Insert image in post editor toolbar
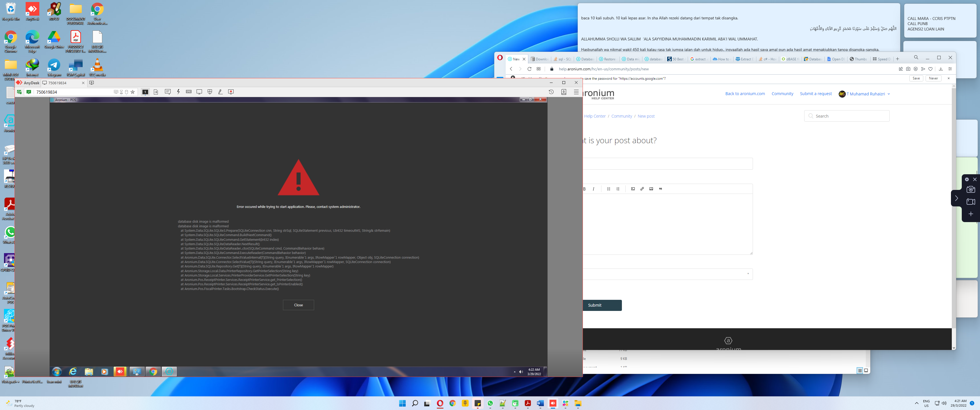The width and height of the screenshot is (980, 410). pyautogui.click(x=651, y=189)
